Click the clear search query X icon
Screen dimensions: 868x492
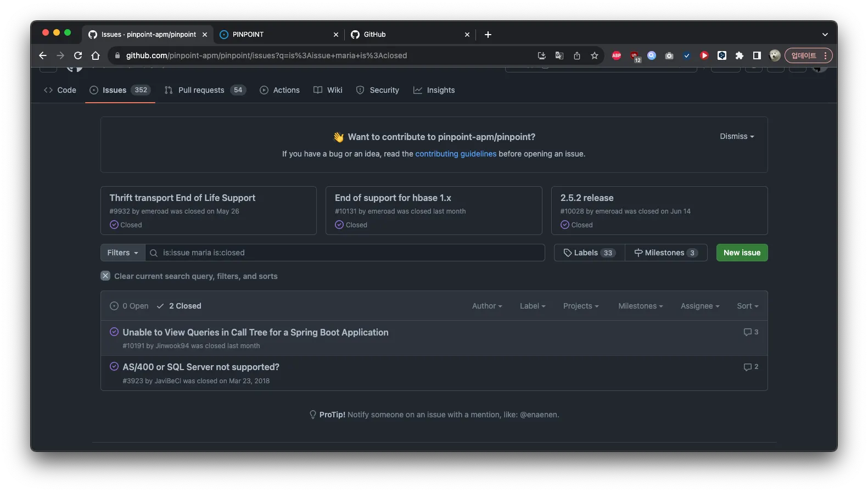click(x=105, y=276)
